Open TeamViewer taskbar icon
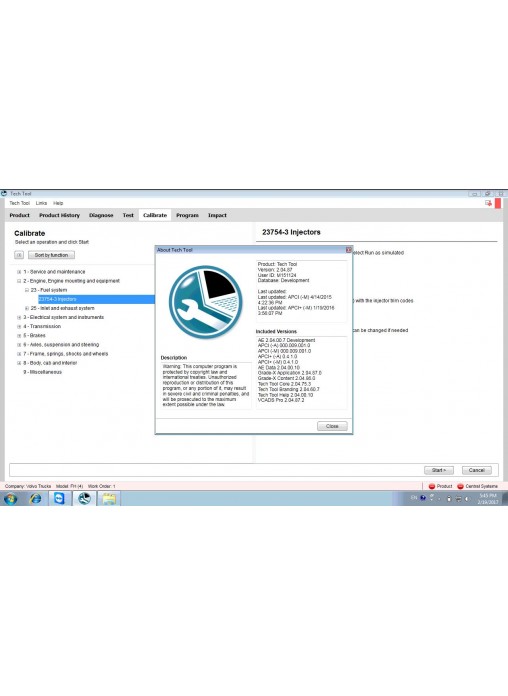The width and height of the screenshot is (508, 696). pos(59,499)
